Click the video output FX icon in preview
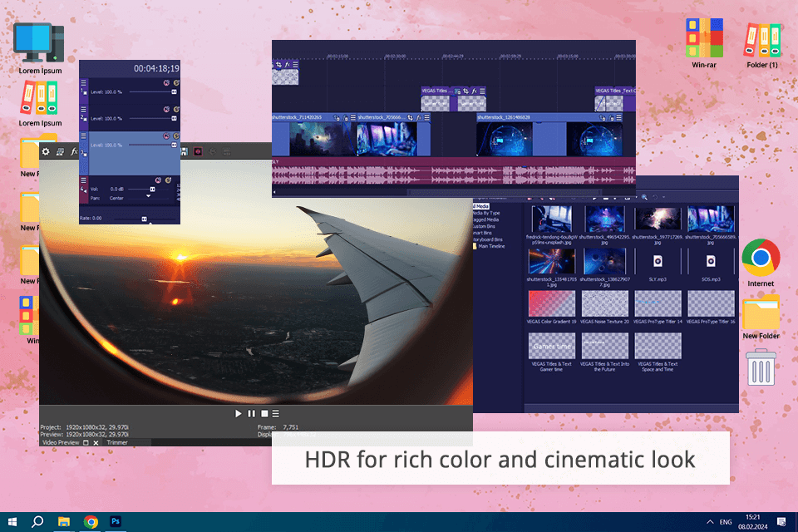This screenshot has width=798, height=532. (74, 152)
